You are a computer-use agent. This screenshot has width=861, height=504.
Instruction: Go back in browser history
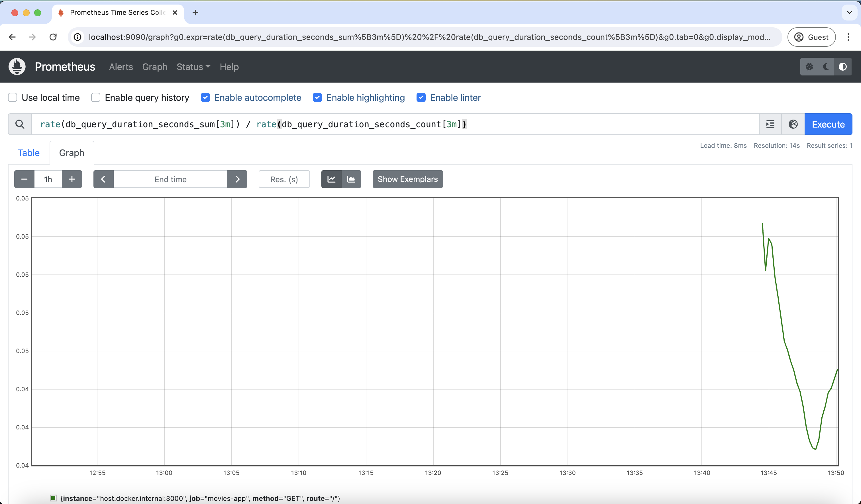tap(12, 37)
